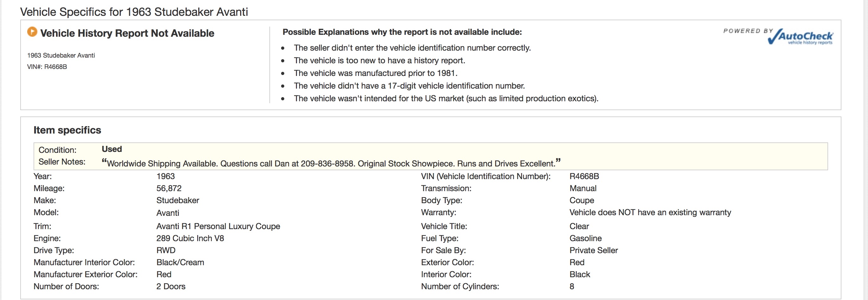Click the Used condition value
The image size is (868, 300).
[x=112, y=149]
